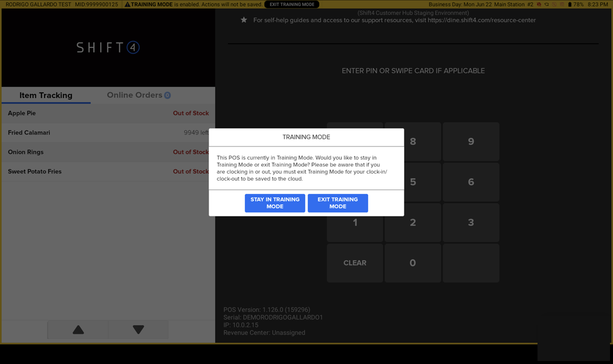Click the battery icon in status bar
The width and height of the screenshot is (613, 364).
tap(569, 5)
